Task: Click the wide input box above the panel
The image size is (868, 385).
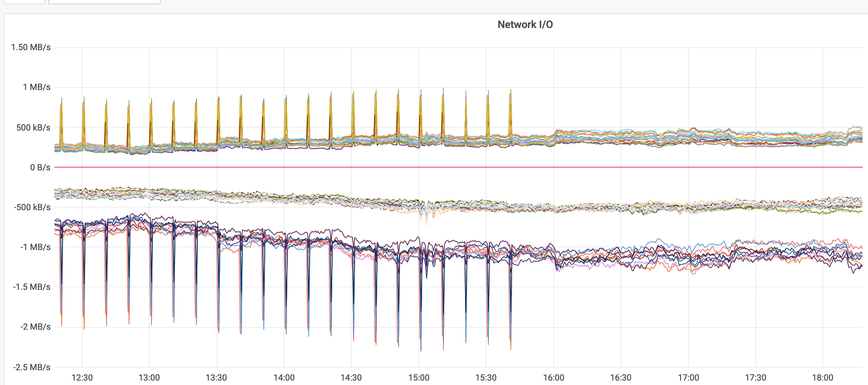Action: pyautogui.click(x=104, y=1)
